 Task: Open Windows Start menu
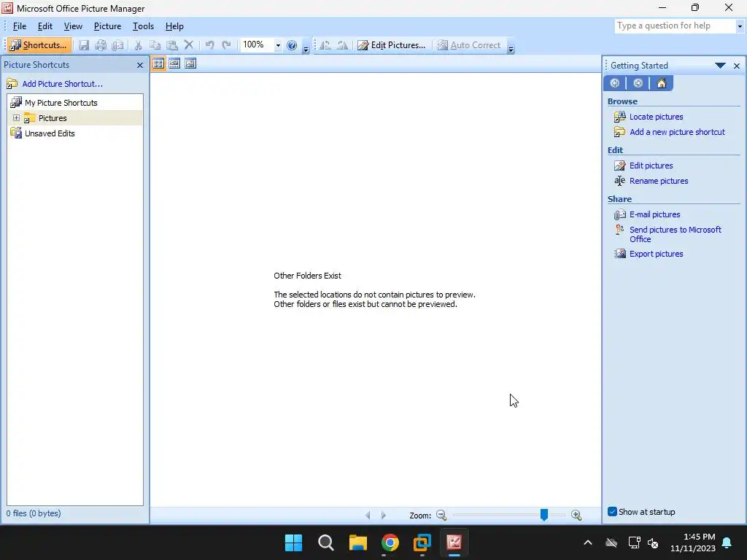[293, 542]
